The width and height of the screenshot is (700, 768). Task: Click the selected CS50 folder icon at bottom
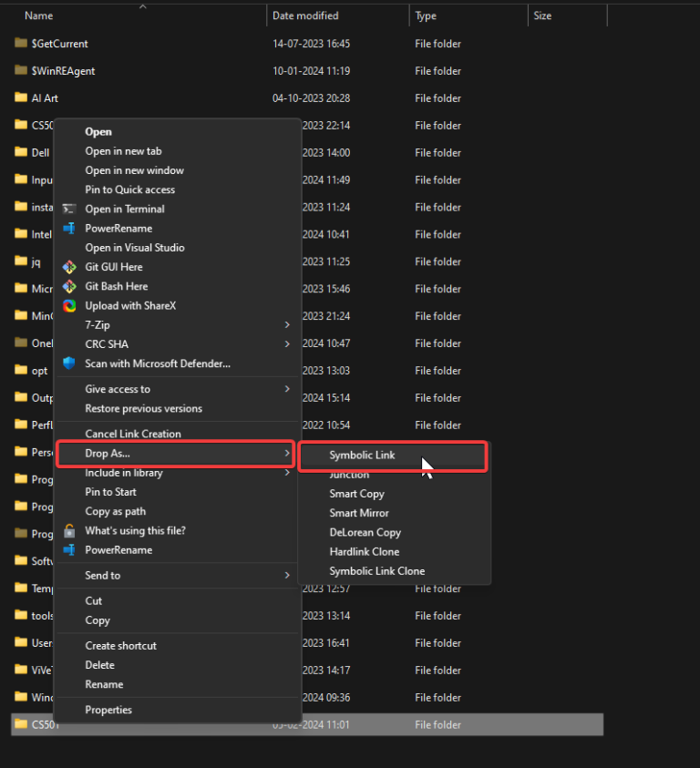[x=21, y=724]
